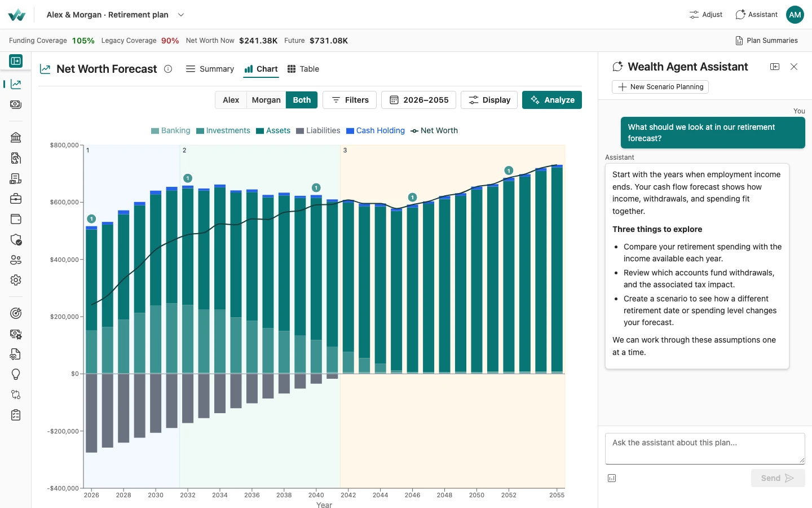Close the Wealth Agent Assistant panel
Viewport: 812px width, 508px height.
[794, 67]
